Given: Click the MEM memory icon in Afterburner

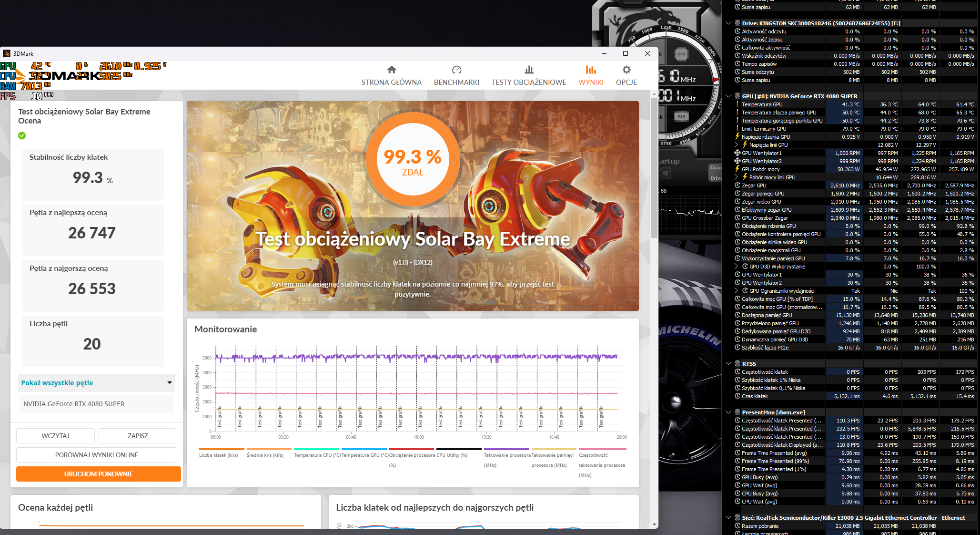Looking at the screenshot, I should (681, 116).
